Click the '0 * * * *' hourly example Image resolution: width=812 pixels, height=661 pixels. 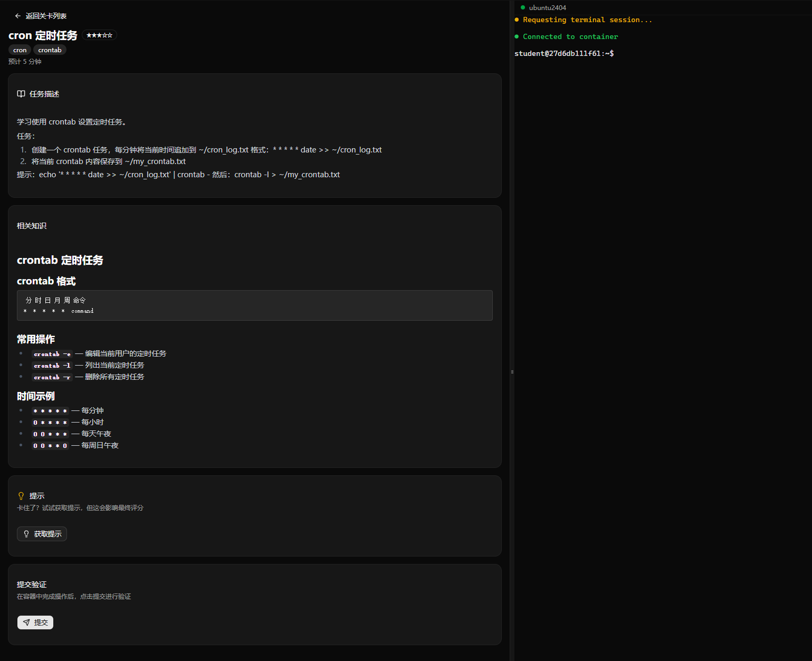tap(50, 423)
